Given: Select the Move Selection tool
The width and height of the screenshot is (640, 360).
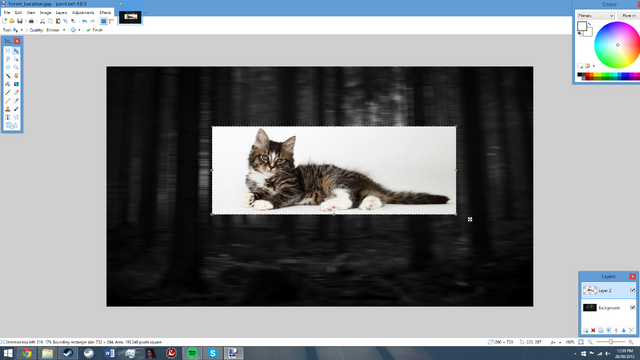Looking at the screenshot, I should pyautogui.click(x=16, y=59).
